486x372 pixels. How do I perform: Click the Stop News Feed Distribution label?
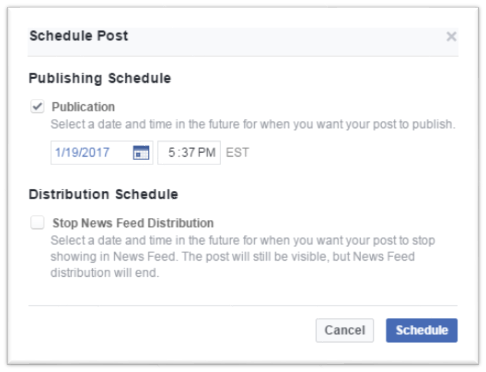[x=133, y=223]
